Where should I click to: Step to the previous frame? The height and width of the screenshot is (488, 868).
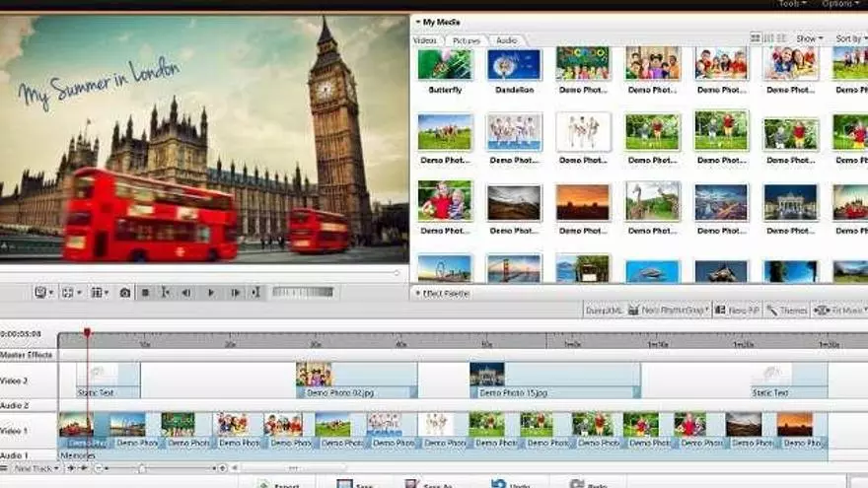coord(185,293)
